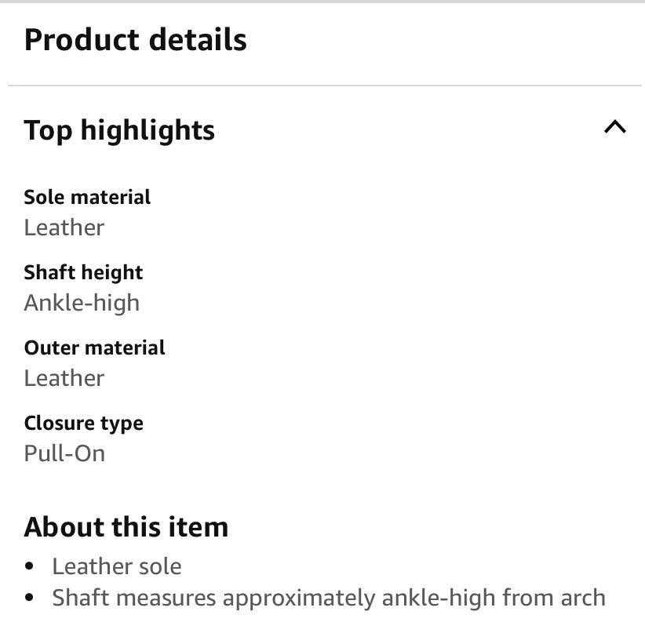Select the Leather sole bullet text
The image size is (645, 644).
(x=116, y=566)
